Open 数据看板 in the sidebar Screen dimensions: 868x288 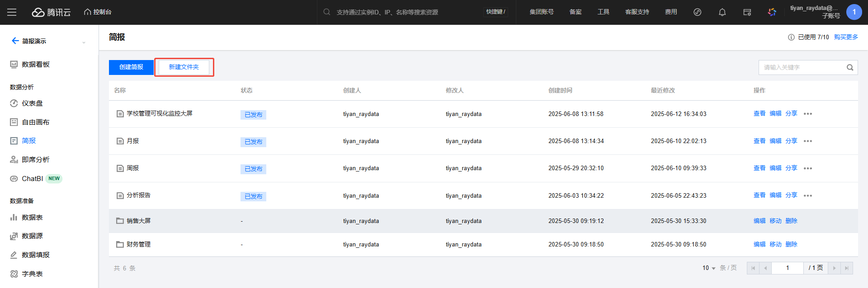point(36,65)
